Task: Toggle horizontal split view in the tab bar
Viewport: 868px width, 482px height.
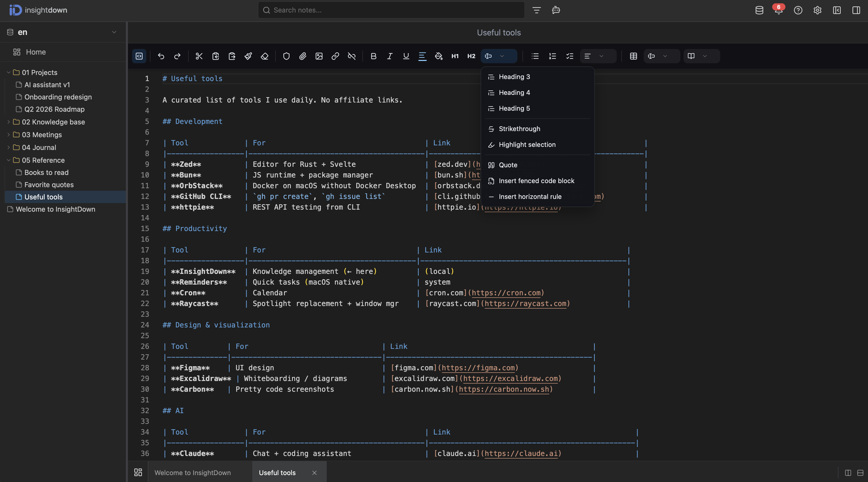Action: 860,473
